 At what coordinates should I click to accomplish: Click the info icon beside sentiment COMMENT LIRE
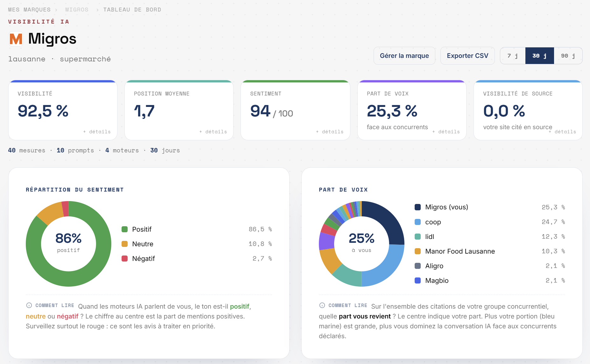29,305
